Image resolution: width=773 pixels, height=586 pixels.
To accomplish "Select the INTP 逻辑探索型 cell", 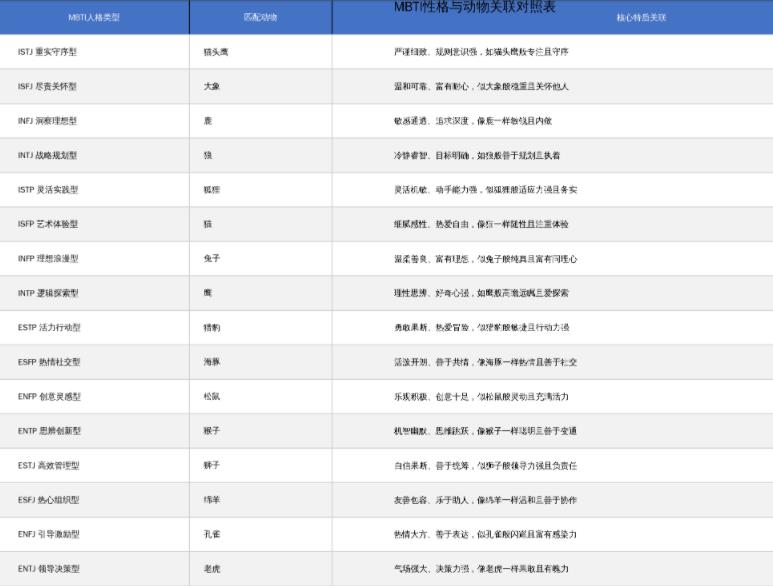I will [x=47, y=293].
